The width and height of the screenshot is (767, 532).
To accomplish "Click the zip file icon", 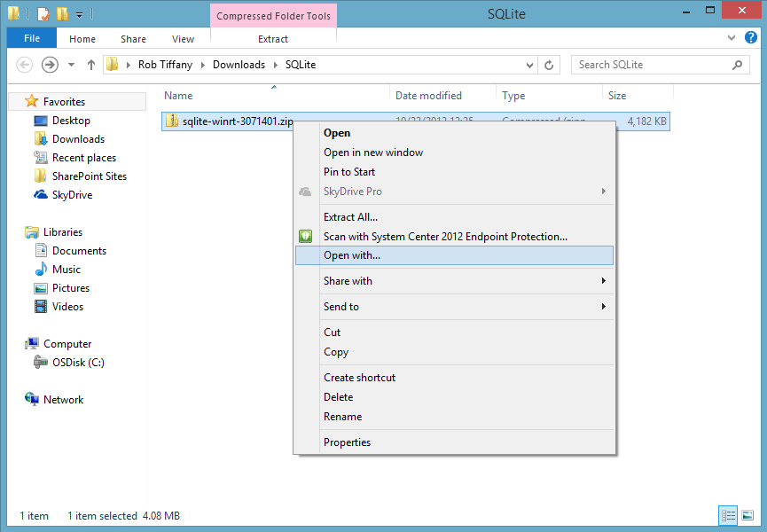I will pyautogui.click(x=172, y=121).
